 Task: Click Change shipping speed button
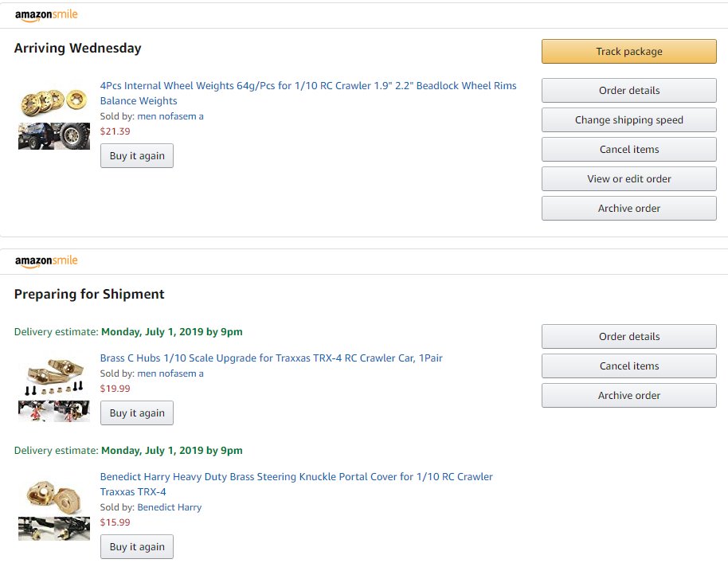(628, 119)
